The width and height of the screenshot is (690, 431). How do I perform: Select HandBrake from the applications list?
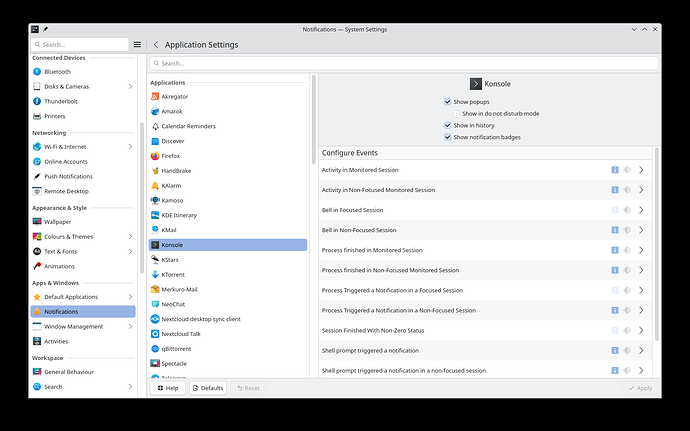177,170
